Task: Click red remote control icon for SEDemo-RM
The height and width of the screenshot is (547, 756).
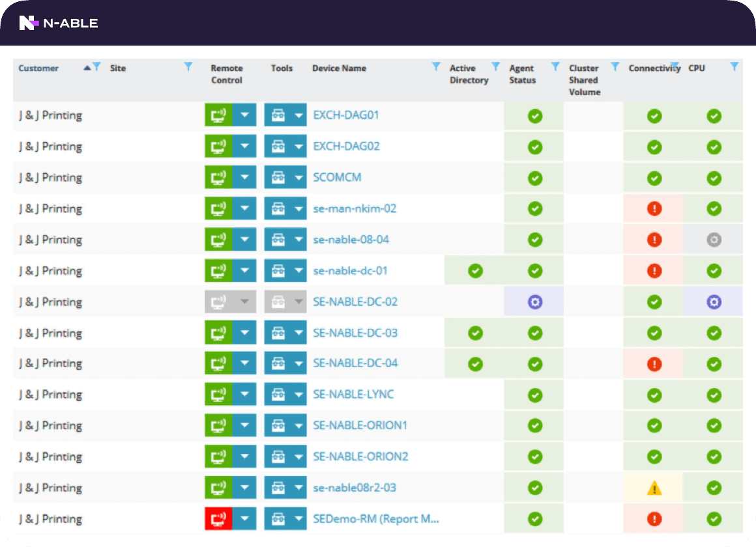Action: click(218, 519)
